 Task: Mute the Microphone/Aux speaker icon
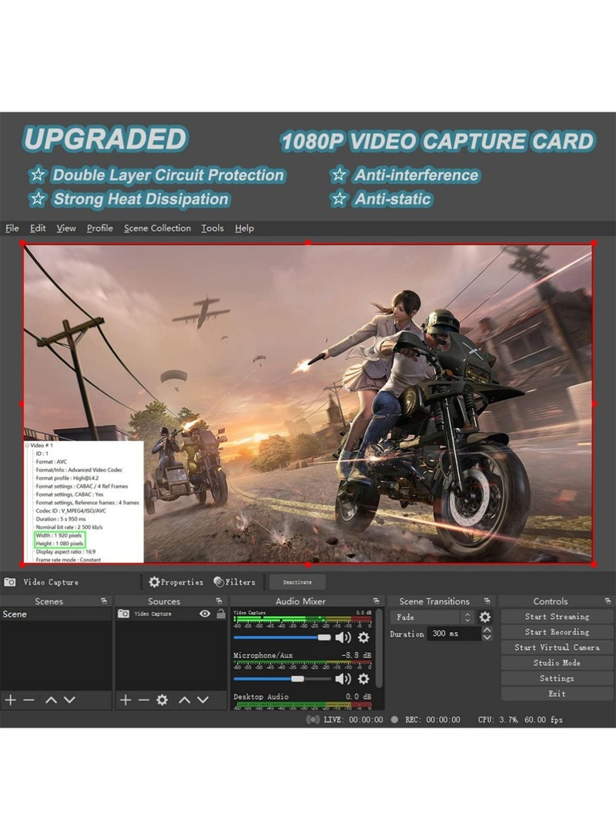tap(343, 678)
